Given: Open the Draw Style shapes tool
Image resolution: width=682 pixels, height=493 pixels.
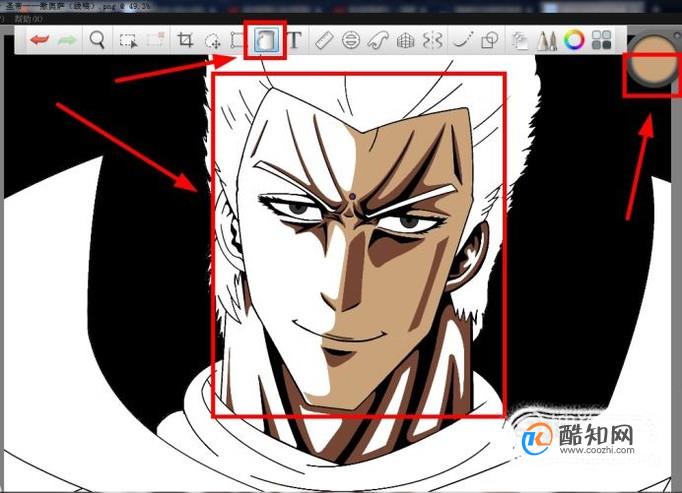Looking at the screenshot, I should pyautogui.click(x=489, y=40).
